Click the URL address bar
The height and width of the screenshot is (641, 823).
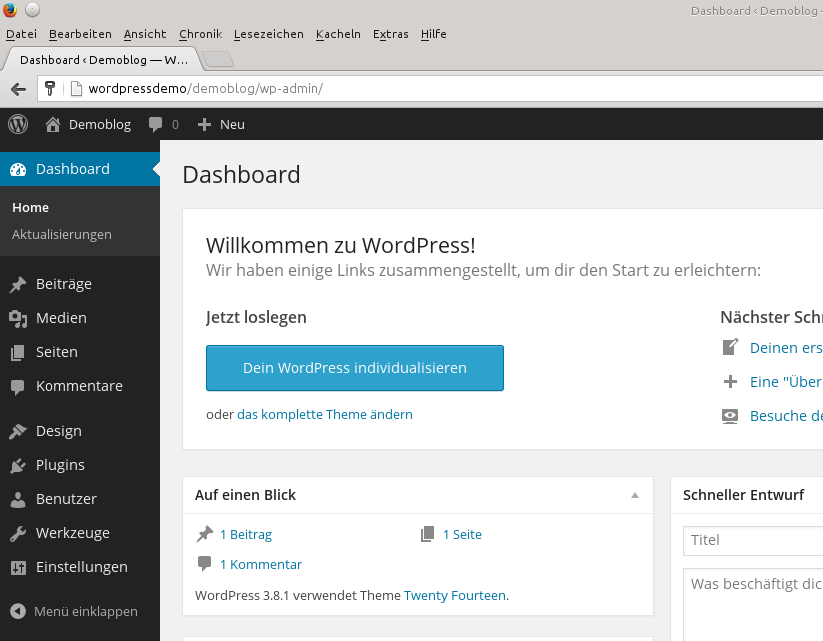[x=430, y=88]
